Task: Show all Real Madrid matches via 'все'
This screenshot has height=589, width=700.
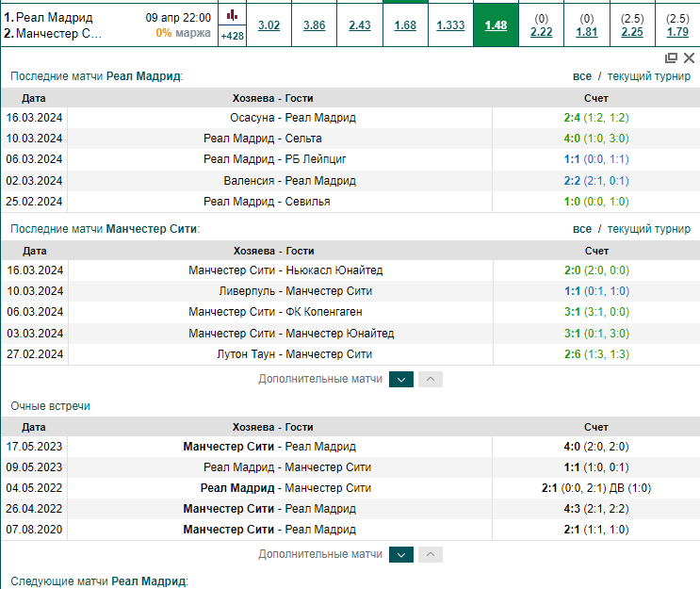Action: click(x=582, y=76)
